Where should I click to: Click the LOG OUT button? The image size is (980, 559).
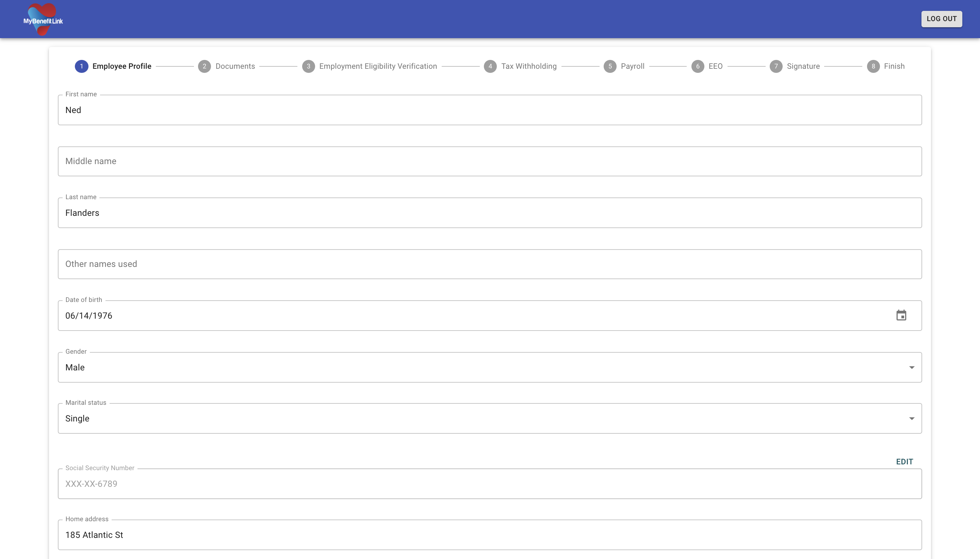click(x=942, y=18)
